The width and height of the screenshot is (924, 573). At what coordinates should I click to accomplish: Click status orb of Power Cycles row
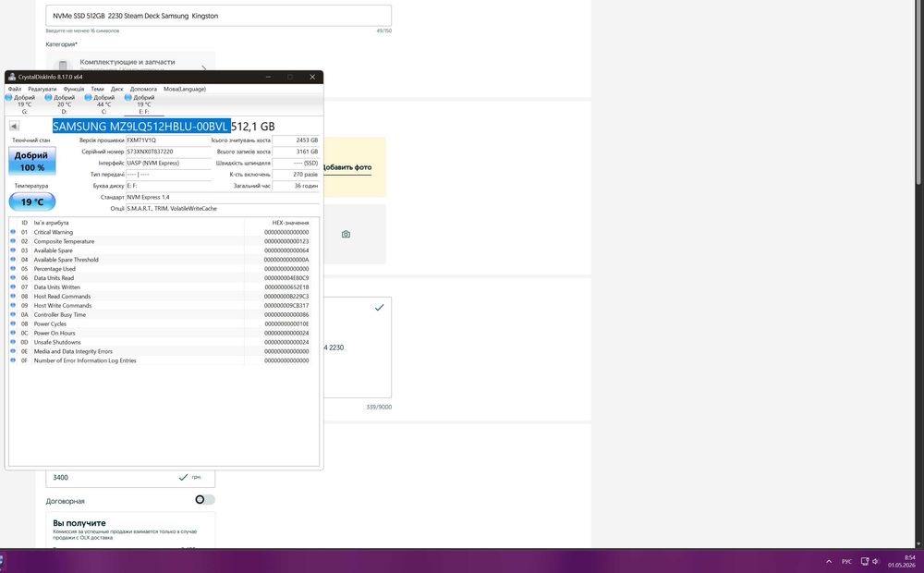coord(13,323)
